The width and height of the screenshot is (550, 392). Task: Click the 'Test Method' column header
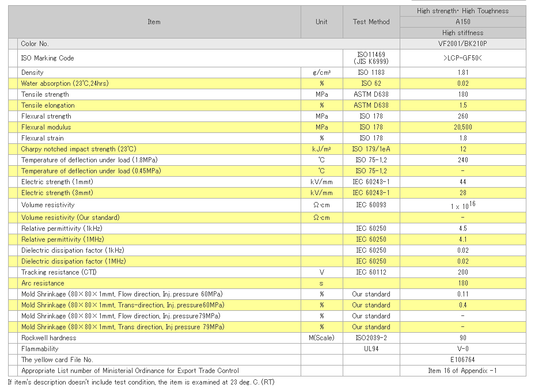tap(371, 22)
